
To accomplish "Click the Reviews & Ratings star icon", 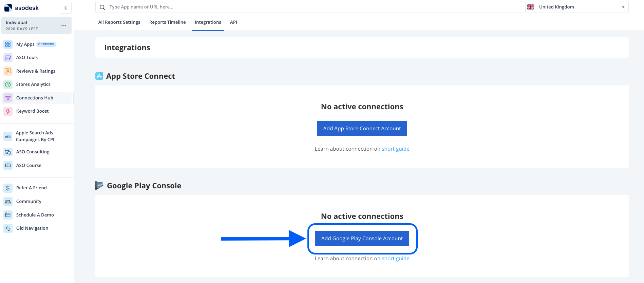I will point(8,71).
